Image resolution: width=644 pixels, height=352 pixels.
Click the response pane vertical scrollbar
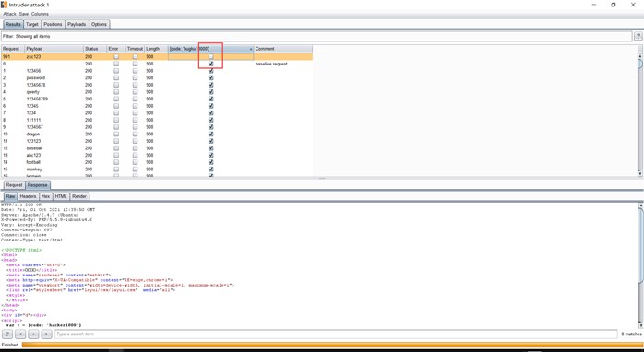tap(640, 264)
